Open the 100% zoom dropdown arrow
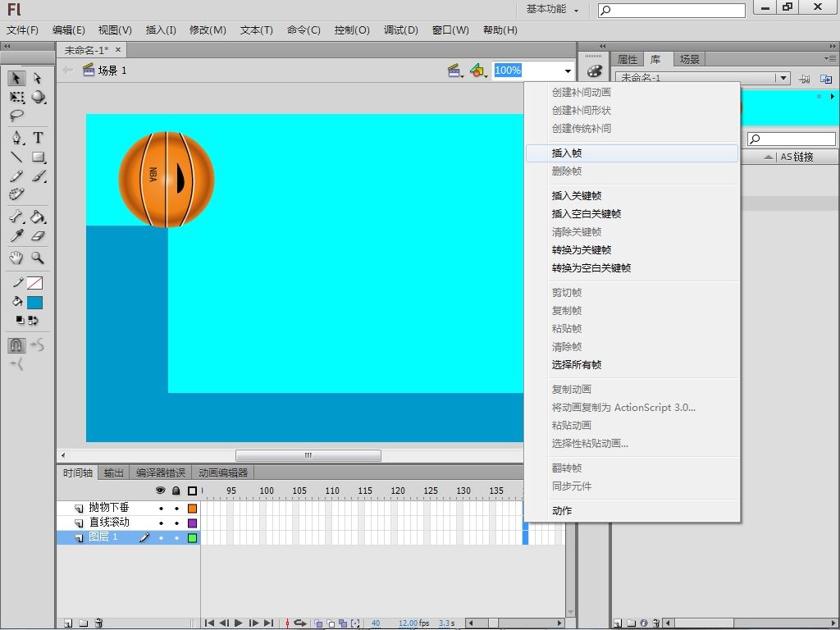Image resolution: width=840 pixels, height=630 pixels. [568, 71]
